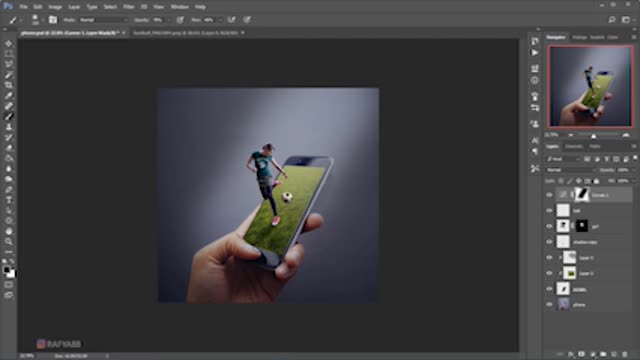The width and height of the screenshot is (640, 360).
Task: Click the foreground color swatch
Action: [x=7, y=270]
